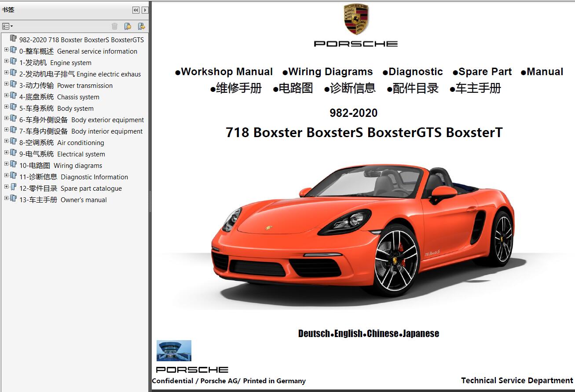Expand the 8-空调系统 Air conditioning node
The image size is (575, 392).
point(6,142)
